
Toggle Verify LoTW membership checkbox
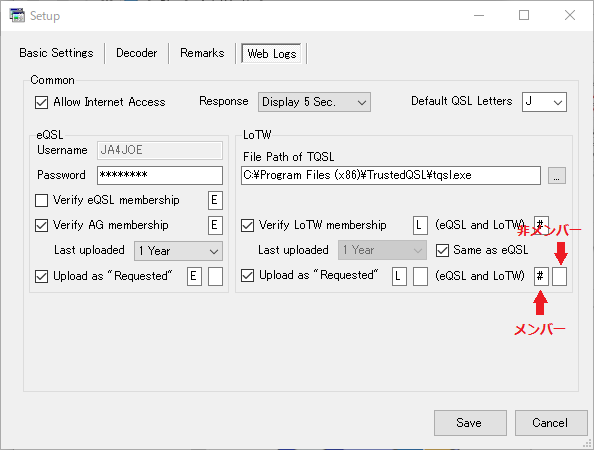pos(247,225)
